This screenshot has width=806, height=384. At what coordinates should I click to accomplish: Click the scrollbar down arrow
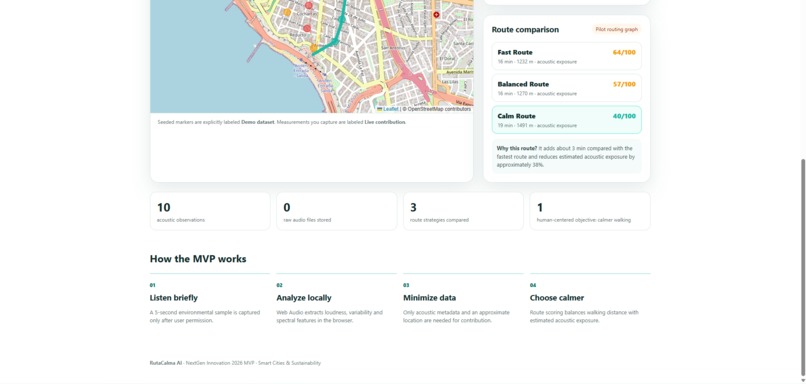[x=803, y=380]
